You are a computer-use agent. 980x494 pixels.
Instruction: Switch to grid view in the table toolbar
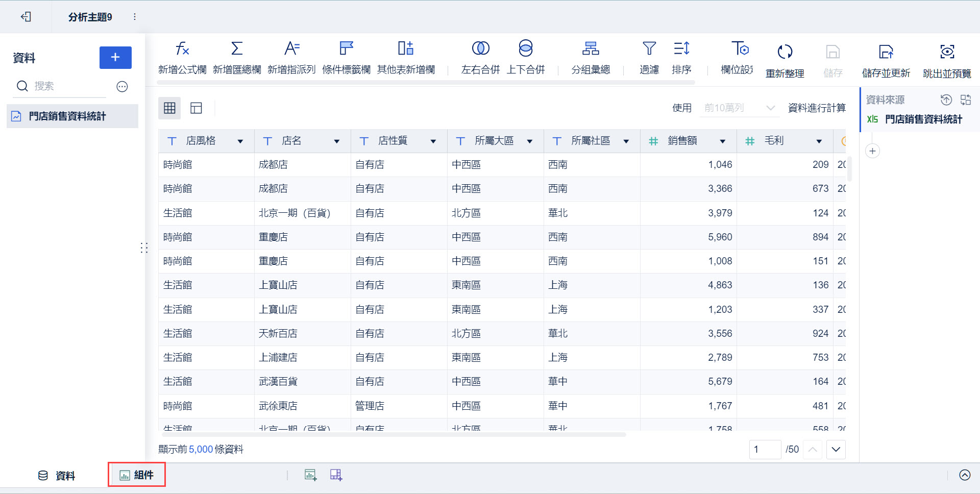tap(169, 108)
